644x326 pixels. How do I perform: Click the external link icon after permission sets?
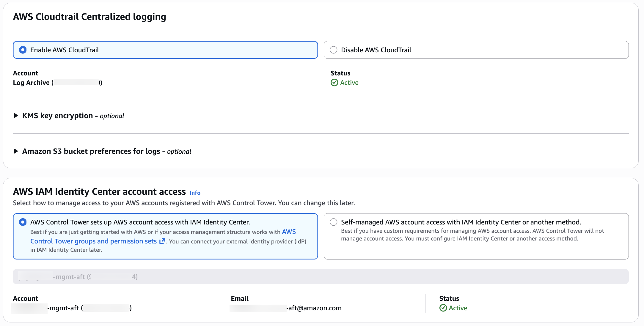(162, 241)
